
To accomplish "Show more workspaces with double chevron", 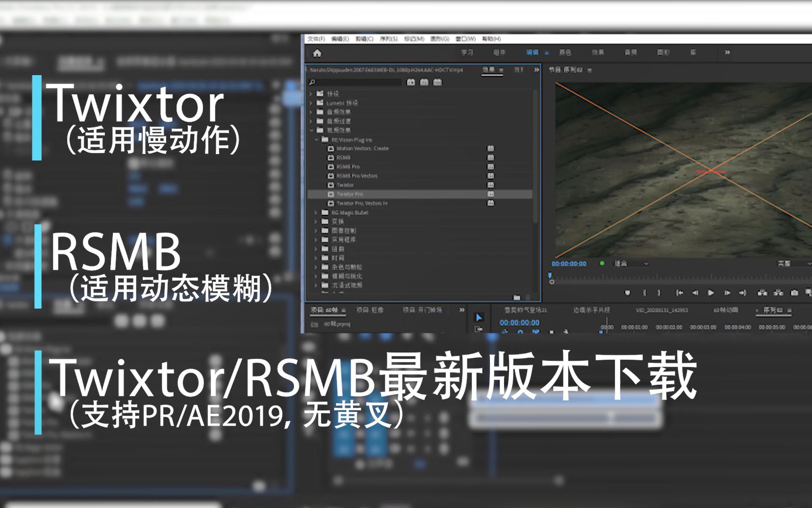I will [728, 52].
